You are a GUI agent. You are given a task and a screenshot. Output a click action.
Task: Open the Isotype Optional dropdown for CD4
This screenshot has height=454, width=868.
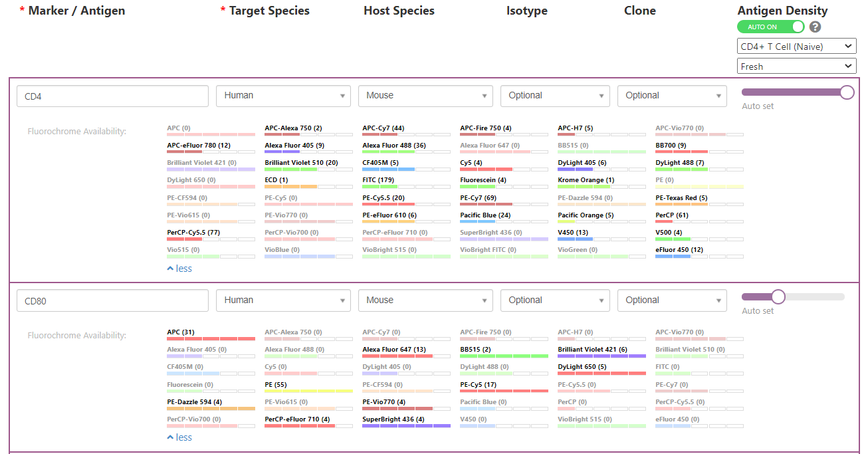pos(554,96)
